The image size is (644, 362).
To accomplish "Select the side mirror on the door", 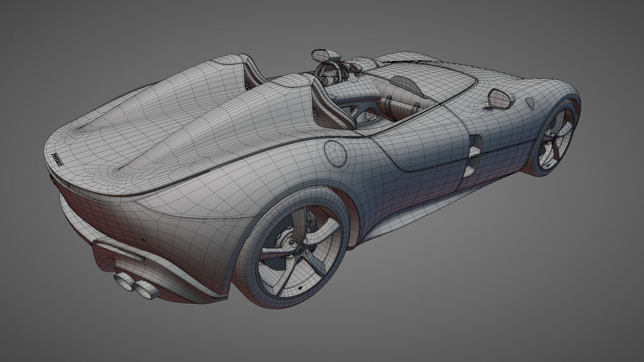I will pos(502,99).
